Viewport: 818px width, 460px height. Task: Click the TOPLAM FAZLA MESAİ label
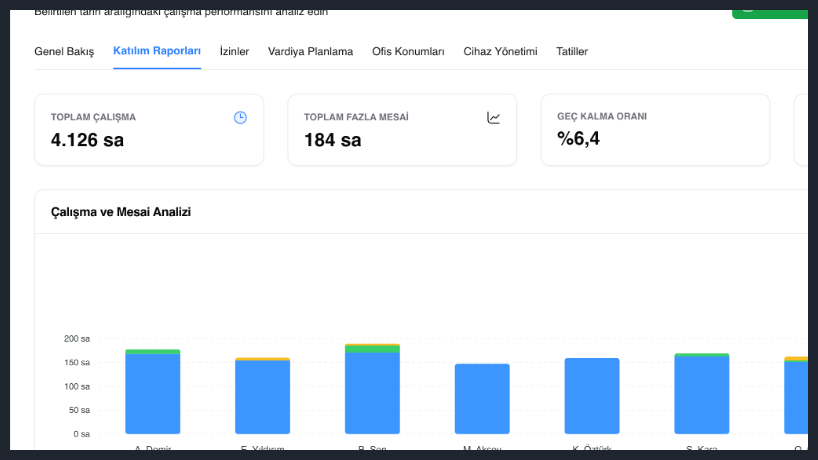pos(356,117)
